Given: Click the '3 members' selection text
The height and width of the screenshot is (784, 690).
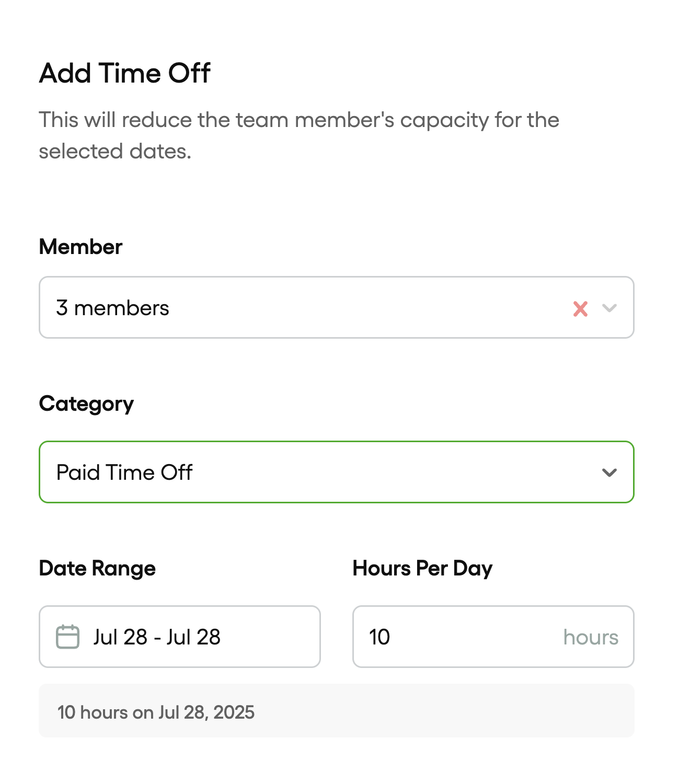Looking at the screenshot, I should [112, 308].
